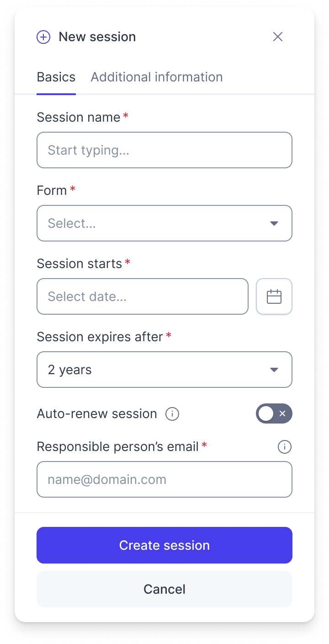Click the caret arrow in Form field
The width and height of the screenshot is (329, 644).
(274, 223)
